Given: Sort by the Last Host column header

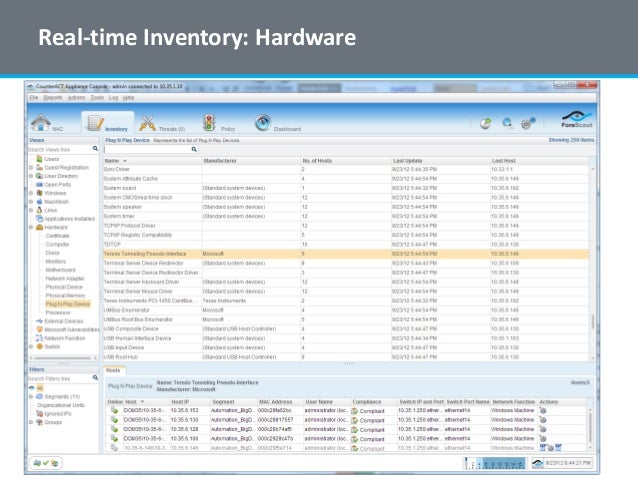Looking at the screenshot, I should [540, 161].
